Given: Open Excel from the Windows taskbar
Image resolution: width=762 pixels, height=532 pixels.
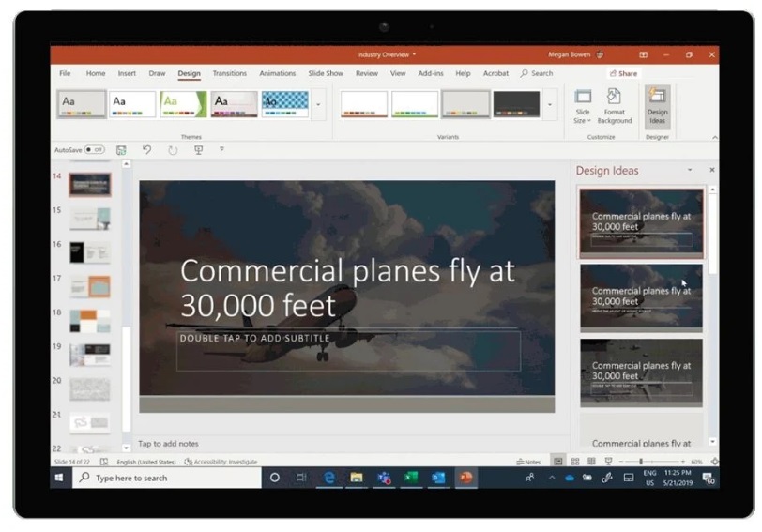Looking at the screenshot, I should pyautogui.click(x=410, y=478).
